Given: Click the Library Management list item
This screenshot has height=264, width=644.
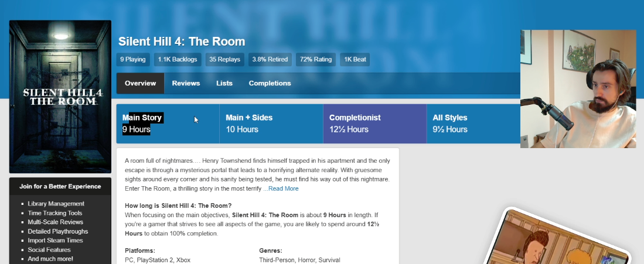Looking at the screenshot, I should (56, 204).
